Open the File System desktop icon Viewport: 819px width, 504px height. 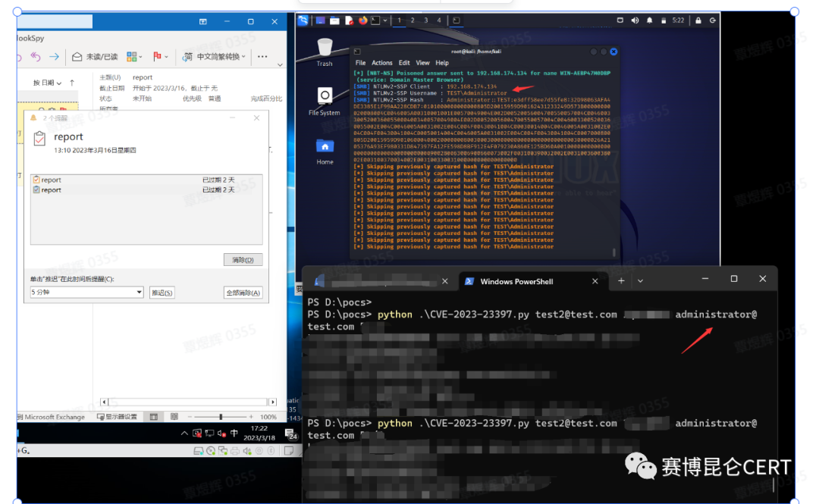(x=325, y=102)
